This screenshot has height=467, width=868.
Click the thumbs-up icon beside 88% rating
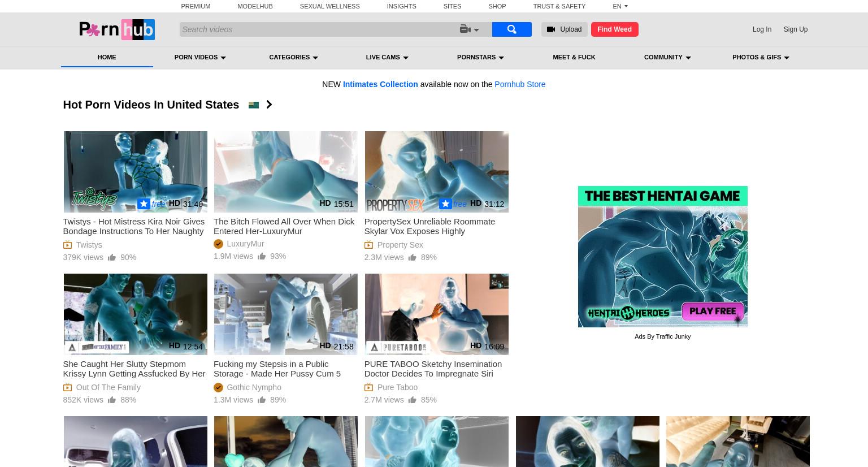(112, 400)
